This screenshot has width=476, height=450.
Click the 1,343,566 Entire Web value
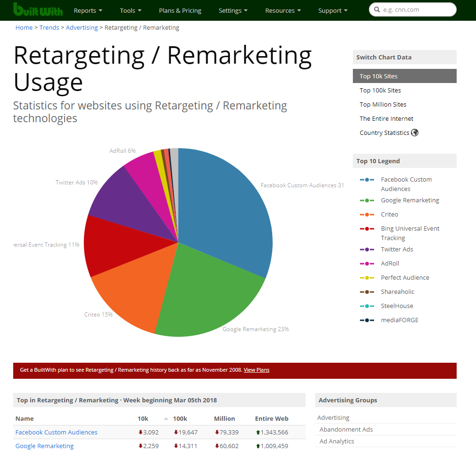point(275,432)
